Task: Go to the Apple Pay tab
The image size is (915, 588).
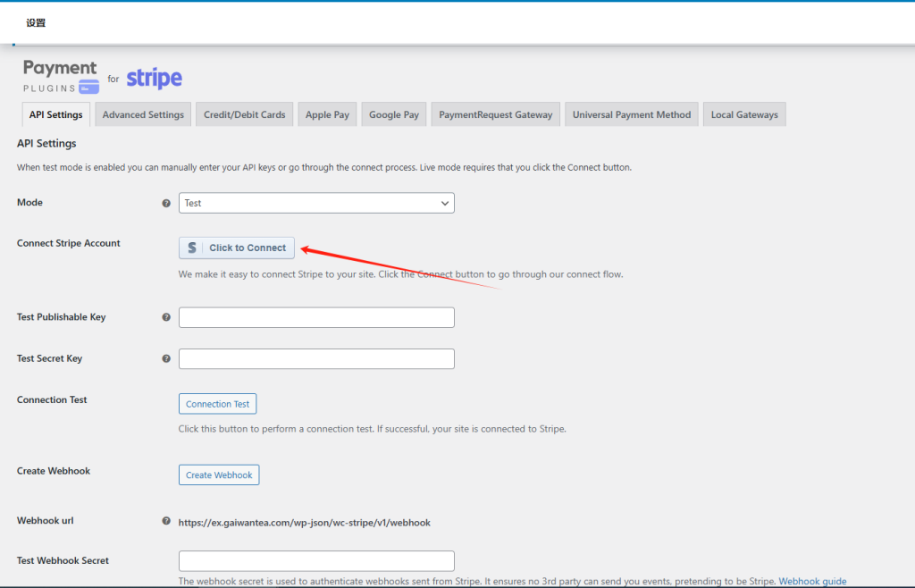Action: pos(327,114)
